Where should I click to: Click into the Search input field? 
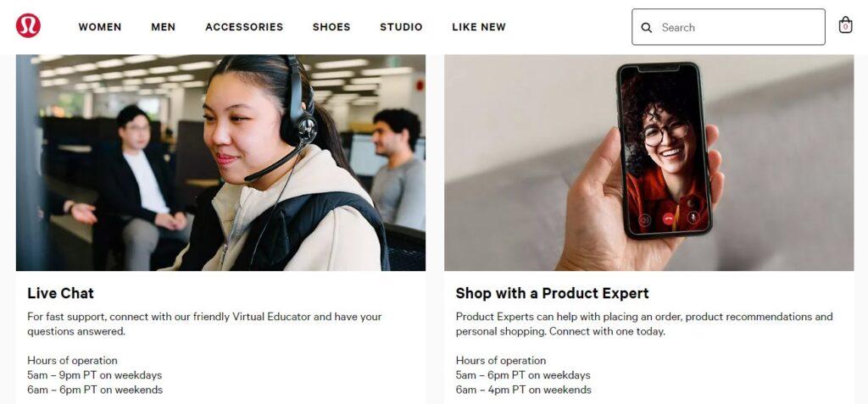[728, 27]
